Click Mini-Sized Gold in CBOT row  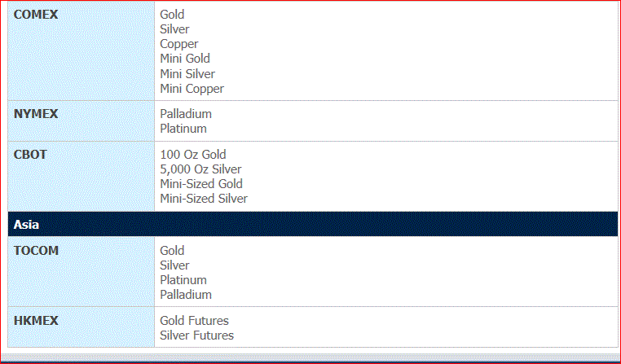(201, 184)
